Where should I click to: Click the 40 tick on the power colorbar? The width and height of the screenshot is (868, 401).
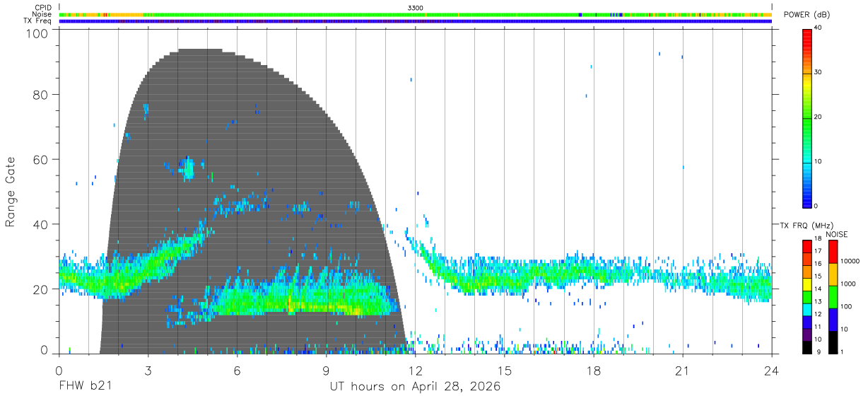(x=818, y=28)
